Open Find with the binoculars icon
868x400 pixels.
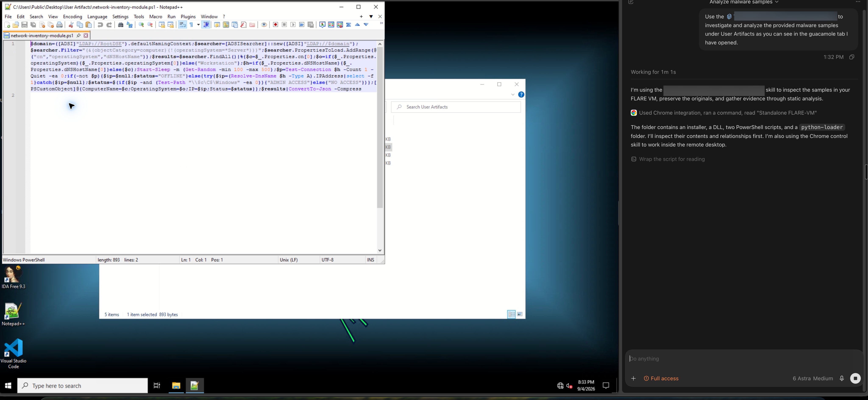121,25
